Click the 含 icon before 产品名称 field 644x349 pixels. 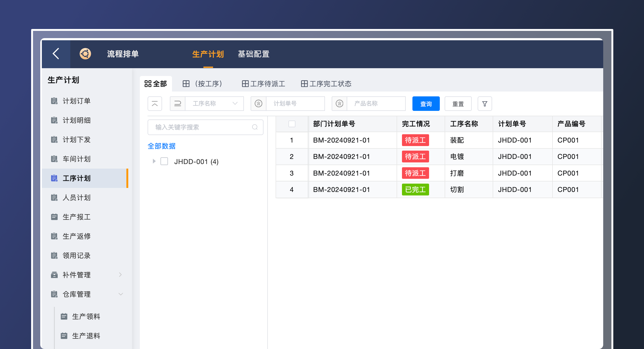pos(339,103)
